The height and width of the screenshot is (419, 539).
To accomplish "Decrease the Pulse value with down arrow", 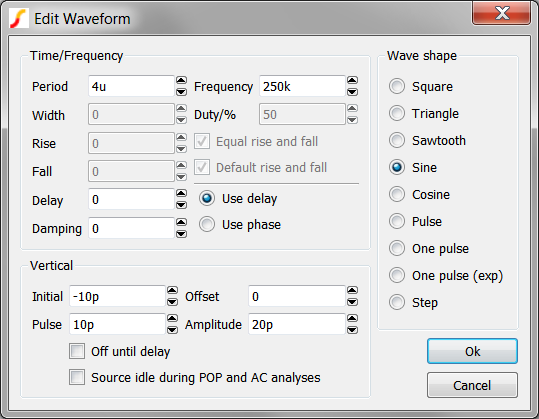I will (x=172, y=330).
